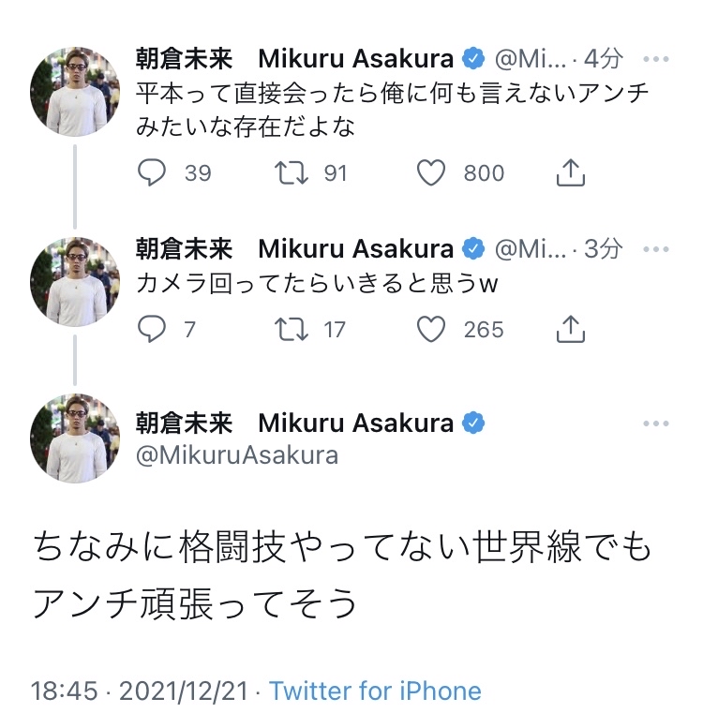The image size is (703, 728).
Task: Open the 18:45 · 2021/12/21 timestamp
Action: click(x=141, y=691)
